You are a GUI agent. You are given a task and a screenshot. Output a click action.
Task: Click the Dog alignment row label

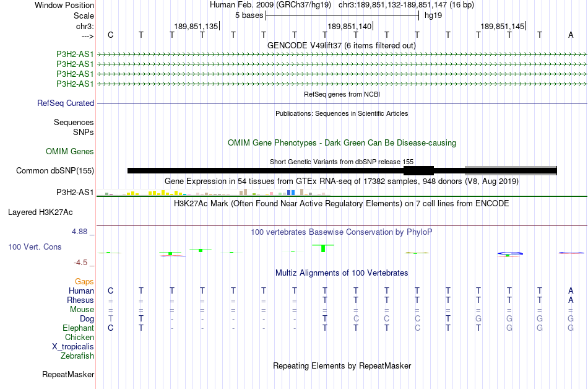87,319
